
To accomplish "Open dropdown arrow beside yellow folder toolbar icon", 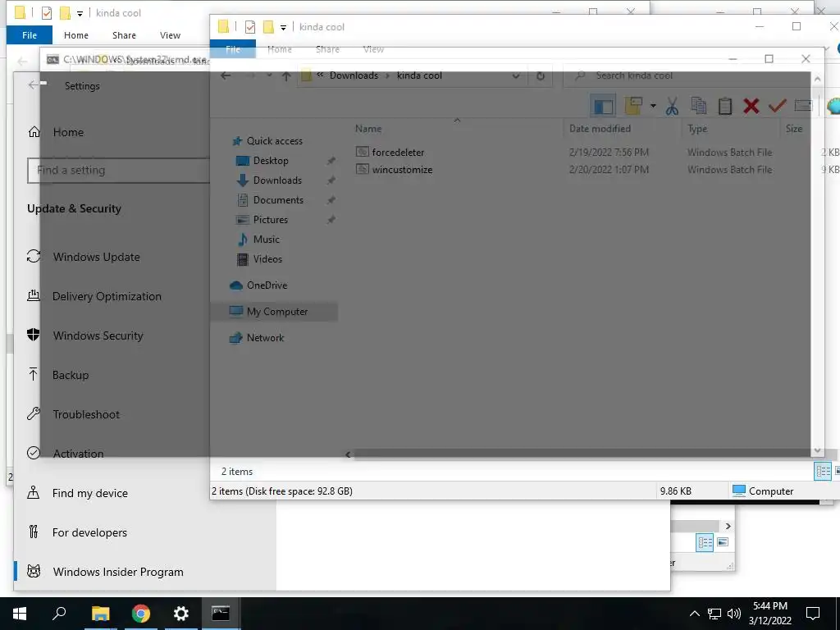I will coord(653,106).
